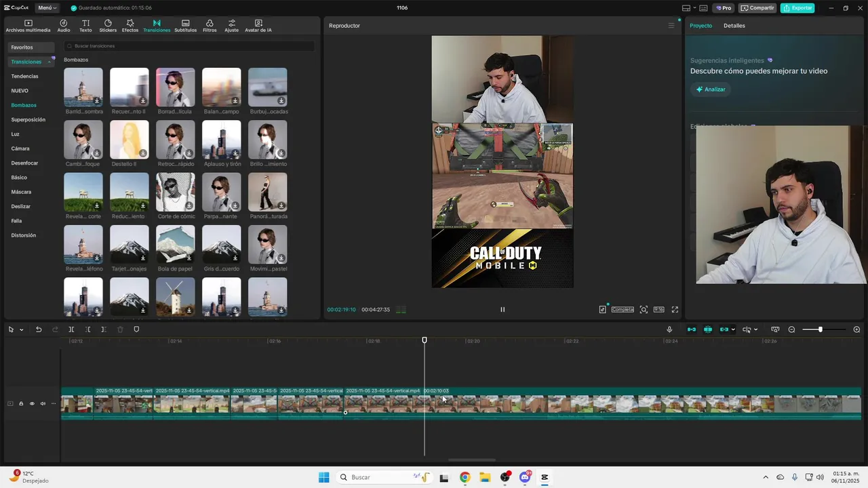Select the Bola de papel transition thumbnail

pyautogui.click(x=176, y=245)
